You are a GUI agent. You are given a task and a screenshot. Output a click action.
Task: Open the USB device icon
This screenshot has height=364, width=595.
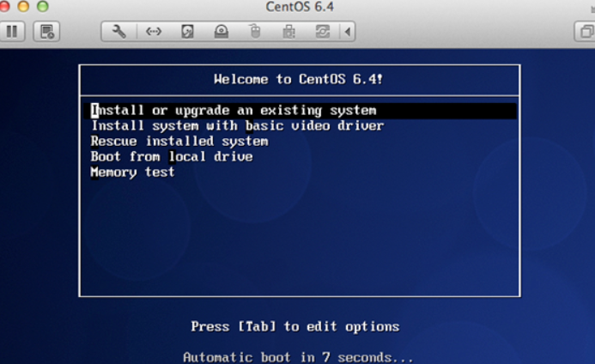pyautogui.click(x=288, y=32)
